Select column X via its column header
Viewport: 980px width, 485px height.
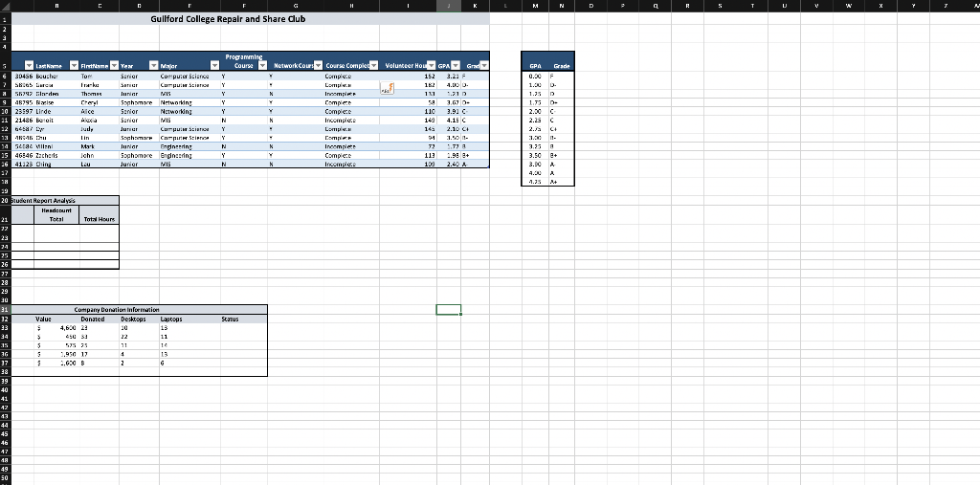coord(881,6)
